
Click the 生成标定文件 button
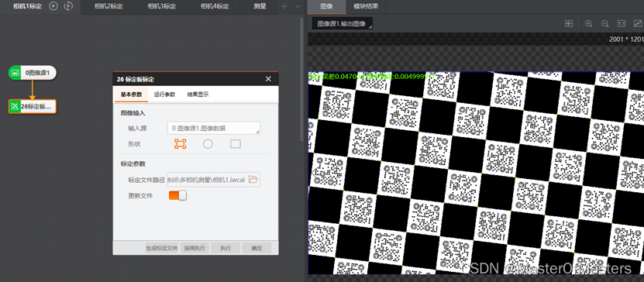tap(162, 248)
